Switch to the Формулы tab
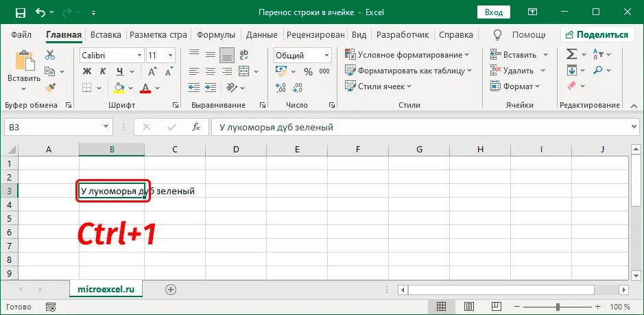This screenshot has height=315, width=644. 216,35
